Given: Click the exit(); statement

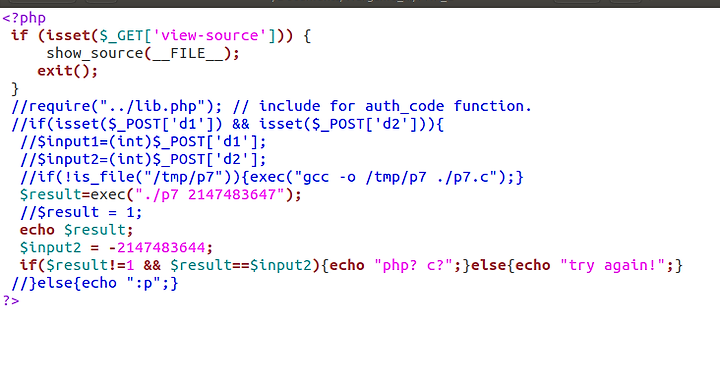Looking at the screenshot, I should point(68,71).
